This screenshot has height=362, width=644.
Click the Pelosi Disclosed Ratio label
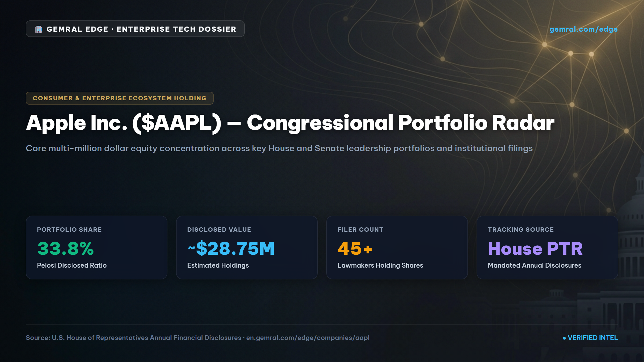pos(72,265)
